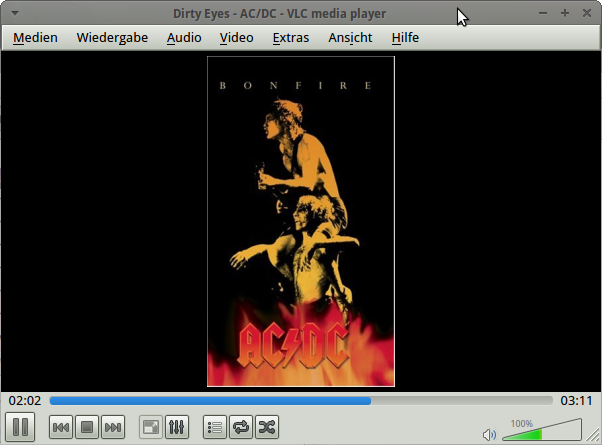Toggle loop repeat mode

tap(241, 427)
